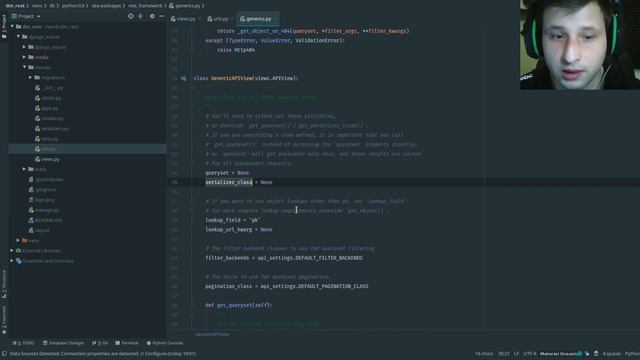
Task: Expand the media folder
Action: [24, 57]
